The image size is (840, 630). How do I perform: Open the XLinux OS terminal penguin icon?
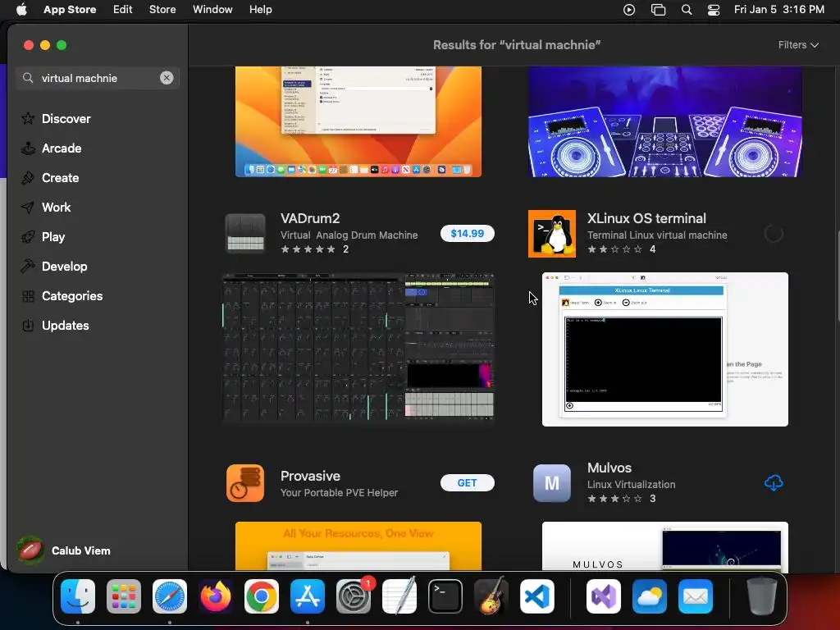pos(552,234)
